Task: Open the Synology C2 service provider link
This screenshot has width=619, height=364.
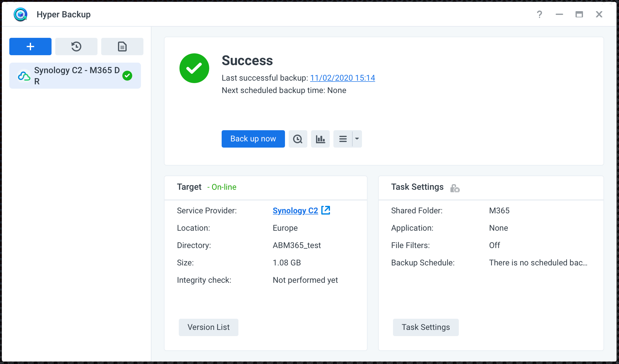Action: (295, 211)
